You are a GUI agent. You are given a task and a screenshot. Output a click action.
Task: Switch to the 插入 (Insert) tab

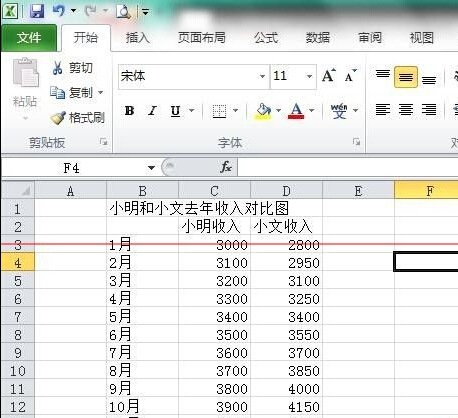(137, 37)
